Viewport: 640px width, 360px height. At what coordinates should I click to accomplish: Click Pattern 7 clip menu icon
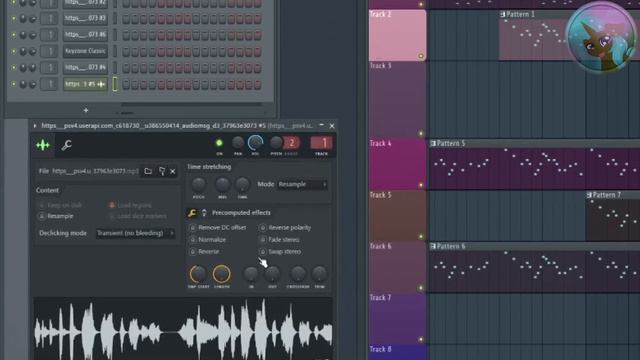589,195
